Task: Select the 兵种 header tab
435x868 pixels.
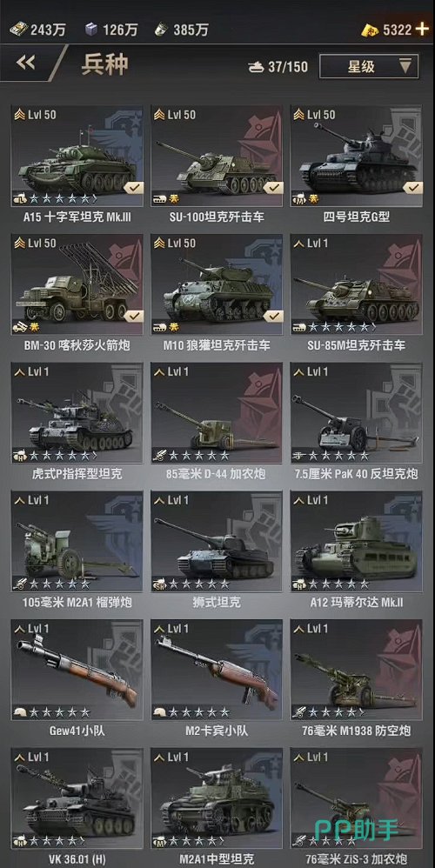Action: pyautogui.click(x=105, y=64)
